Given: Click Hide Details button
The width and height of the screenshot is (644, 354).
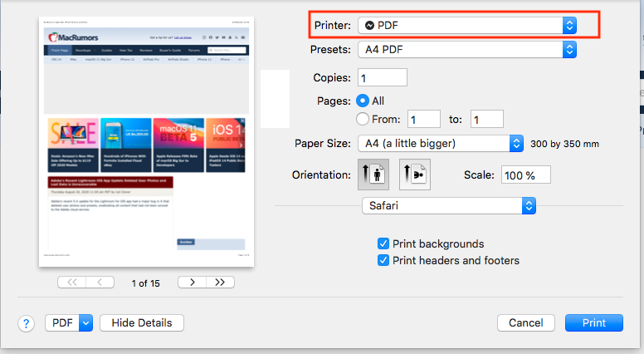Looking at the screenshot, I should pos(142,323).
